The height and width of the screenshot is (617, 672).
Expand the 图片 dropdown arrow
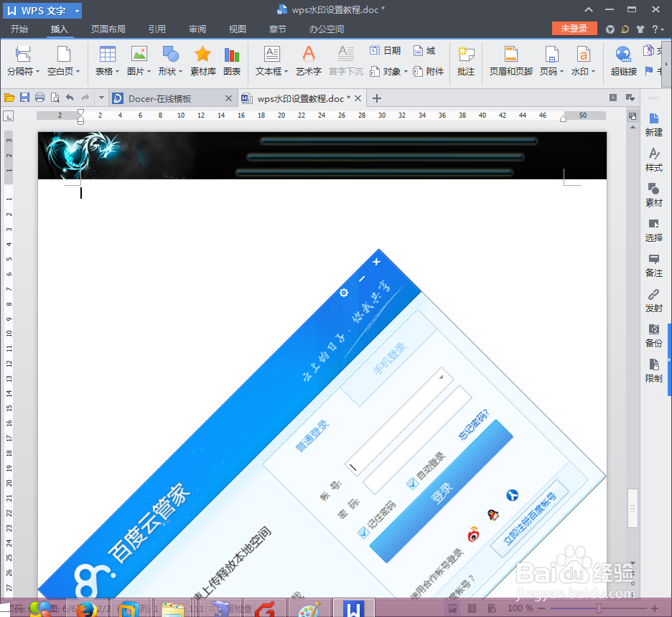coord(149,72)
